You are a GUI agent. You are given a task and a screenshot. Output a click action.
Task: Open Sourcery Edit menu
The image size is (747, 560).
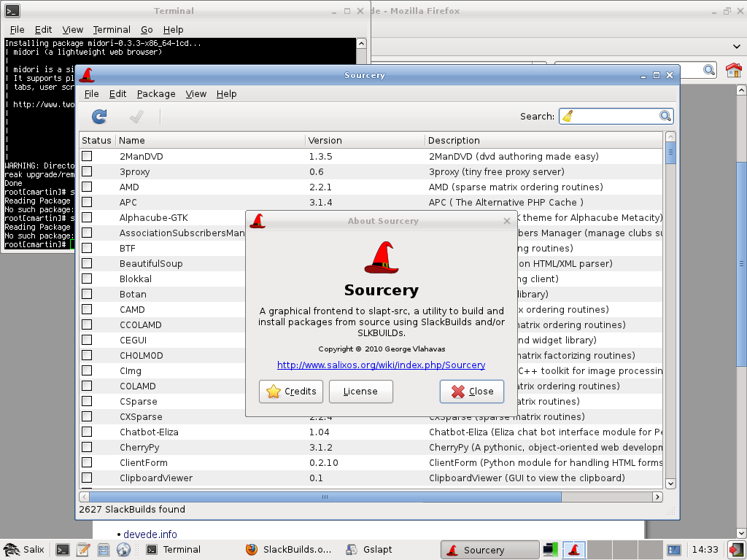pos(117,94)
